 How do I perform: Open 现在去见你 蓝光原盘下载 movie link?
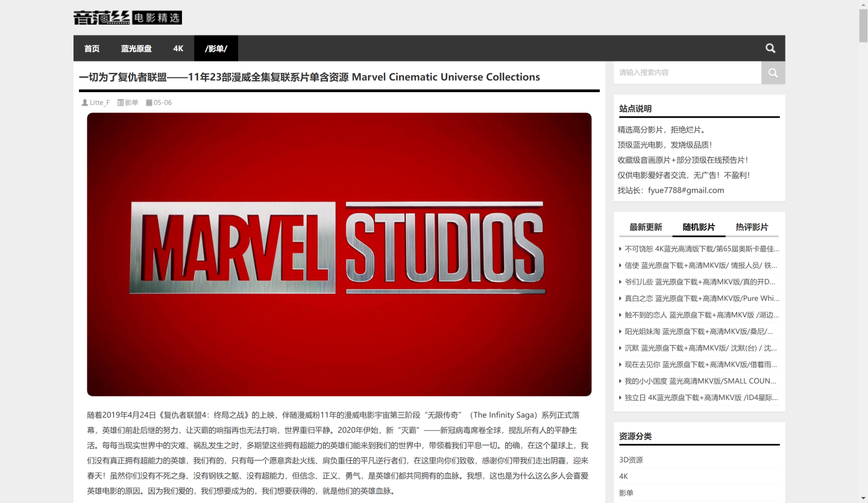tap(700, 364)
